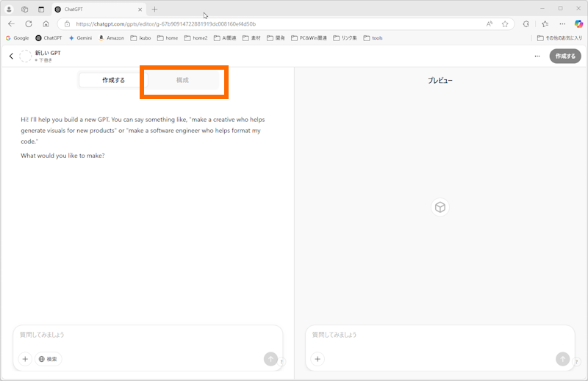Click the send arrow in left chat box
The image size is (588, 381).
pos(270,359)
